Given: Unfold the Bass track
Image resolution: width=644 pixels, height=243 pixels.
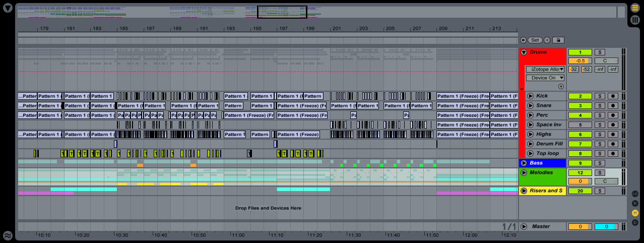Looking at the screenshot, I should tap(524, 163).
